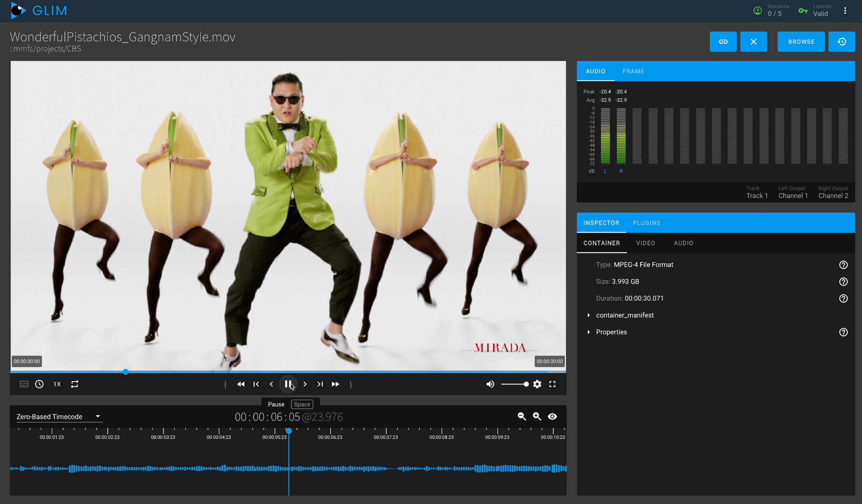Open the VIDEO tab in Inspector
Image resolution: width=862 pixels, height=504 pixels.
click(x=646, y=243)
